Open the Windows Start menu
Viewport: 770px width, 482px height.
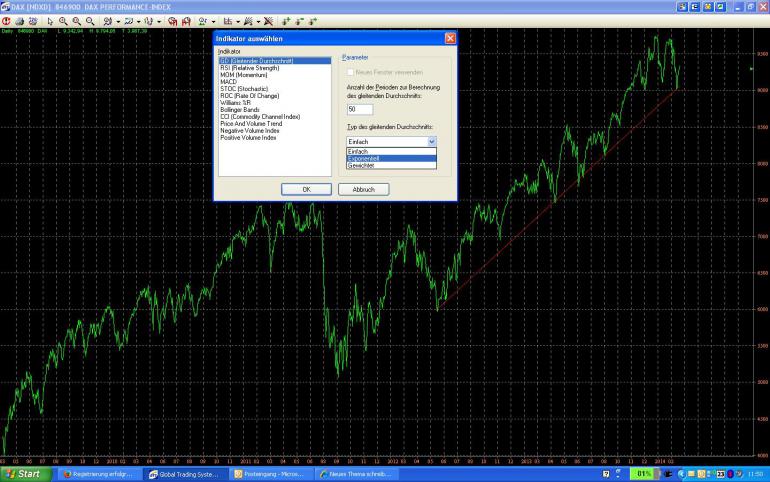tap(26, 474)
